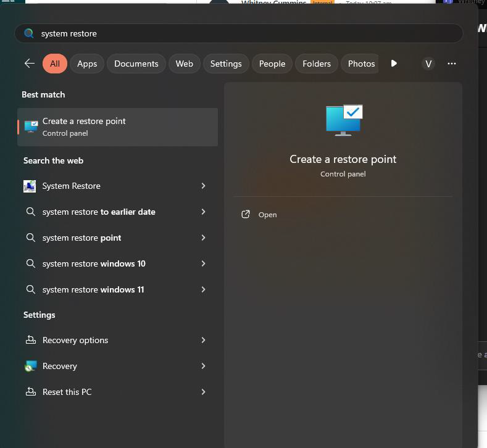The width and height of the screenshot is (487, 448).
Task: Click the back arrow in search panel
Action: coord(29,64)
